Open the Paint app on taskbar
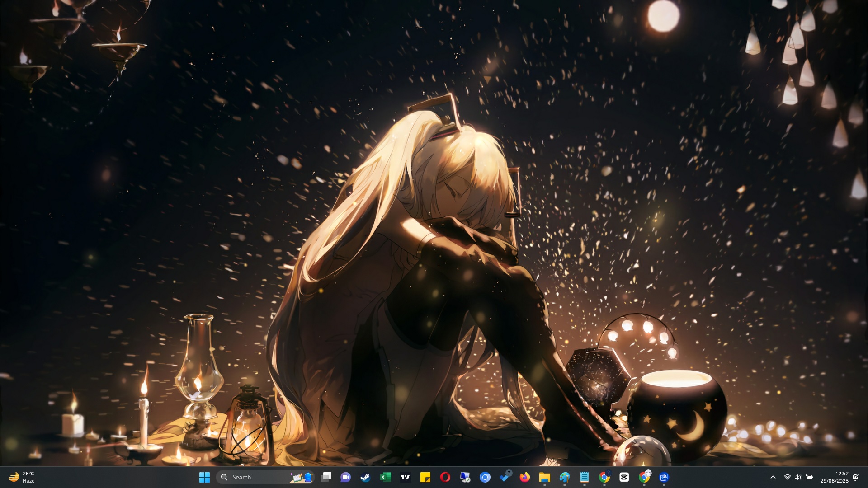Screen dimensions: 868x488 click(564, 477)
